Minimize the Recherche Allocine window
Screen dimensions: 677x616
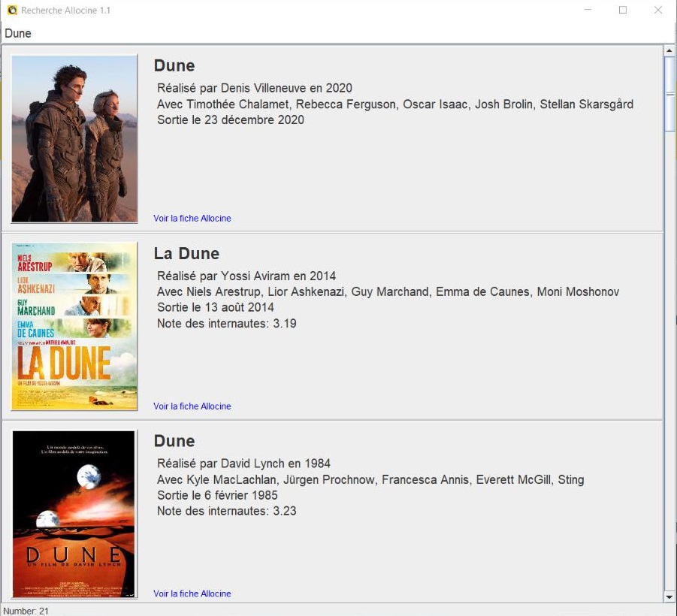point(588,10)
